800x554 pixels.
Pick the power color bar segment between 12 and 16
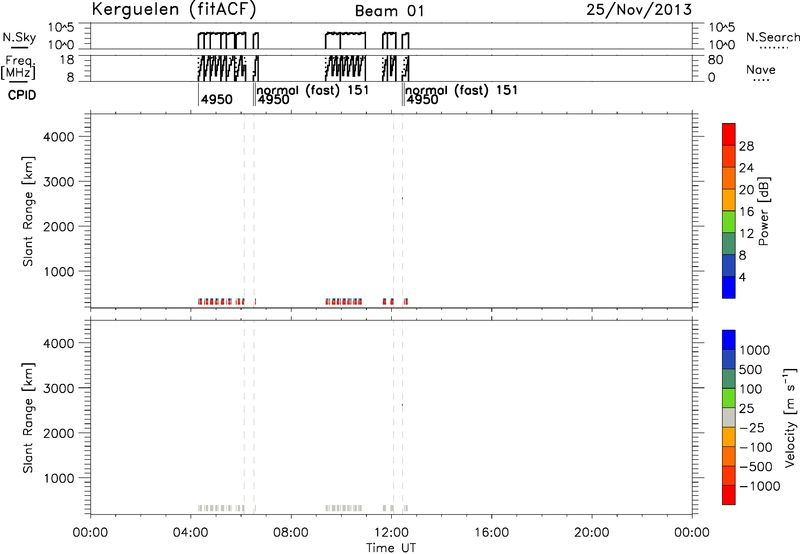[x=729, y=222]
